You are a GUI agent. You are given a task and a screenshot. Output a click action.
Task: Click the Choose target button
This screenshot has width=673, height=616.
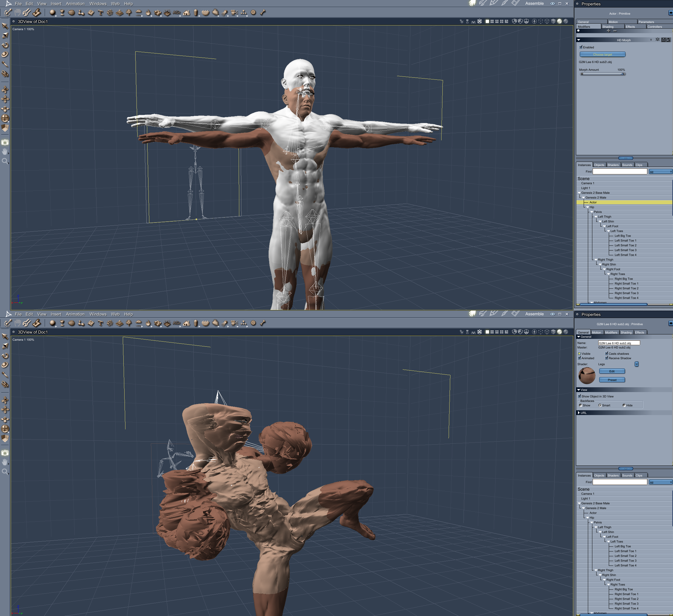(x=602, y=54)
